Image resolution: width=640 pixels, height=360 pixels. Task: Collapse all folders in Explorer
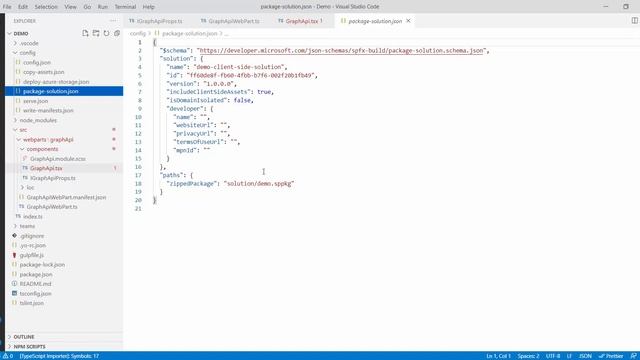click(x=117, y=33)
